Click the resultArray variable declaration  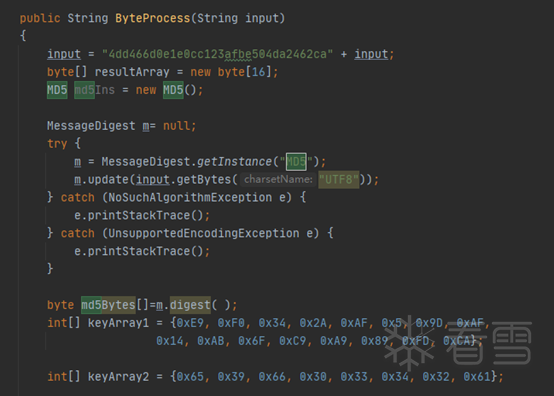click(x=132, y=72)
